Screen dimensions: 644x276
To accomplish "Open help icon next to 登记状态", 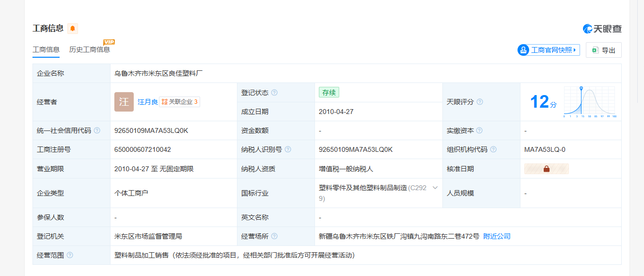I will point(274,93).
